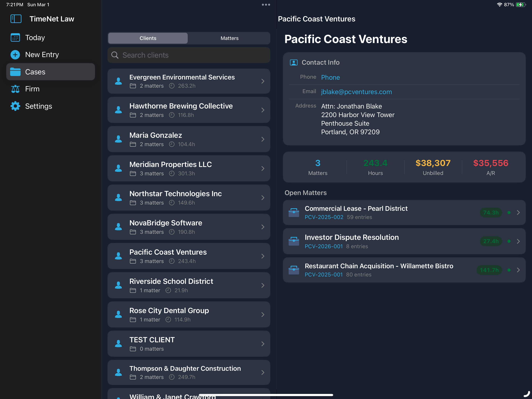Click Northstar Technologies person icon
This screenshot has height=399, width=532.
pyautogui.click(x=118, y=198)
